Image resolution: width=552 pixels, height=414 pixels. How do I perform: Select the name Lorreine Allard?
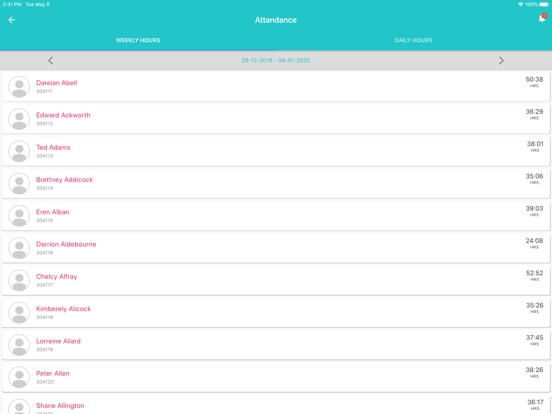pyautogui.click(x=58, y=341)
